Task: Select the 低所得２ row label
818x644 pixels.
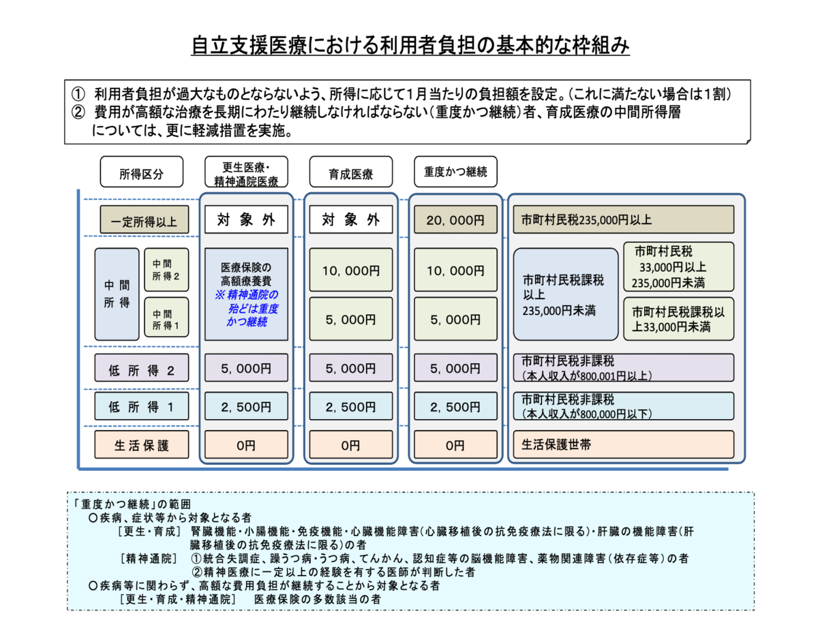Action: (x=142, y=368)
